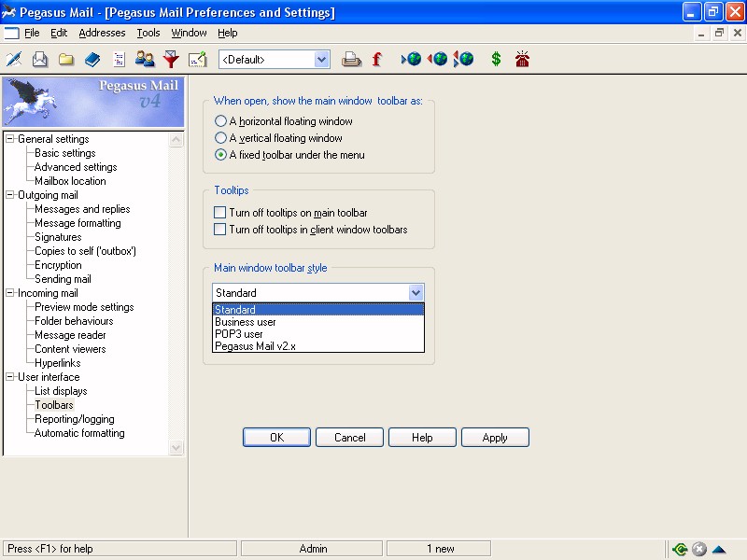The width and height of the screenshot is (747, 560).
Task: Open the File menu
Action: pos(32,33)
